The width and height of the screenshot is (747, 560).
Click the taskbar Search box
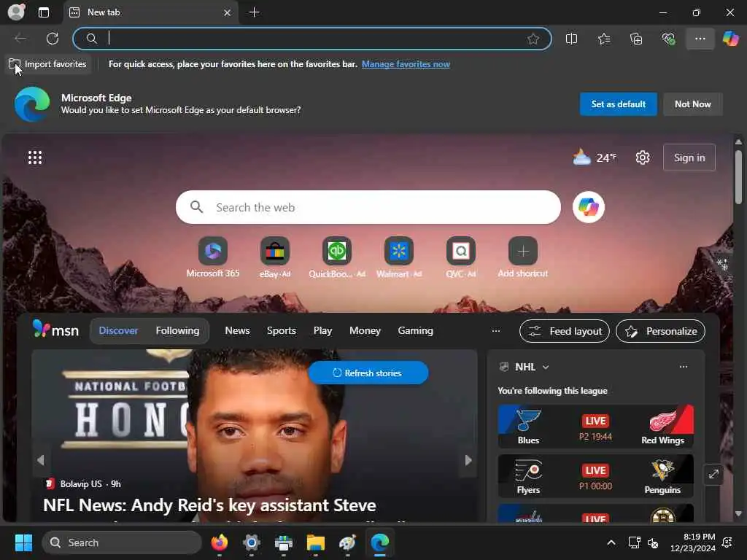122,542
